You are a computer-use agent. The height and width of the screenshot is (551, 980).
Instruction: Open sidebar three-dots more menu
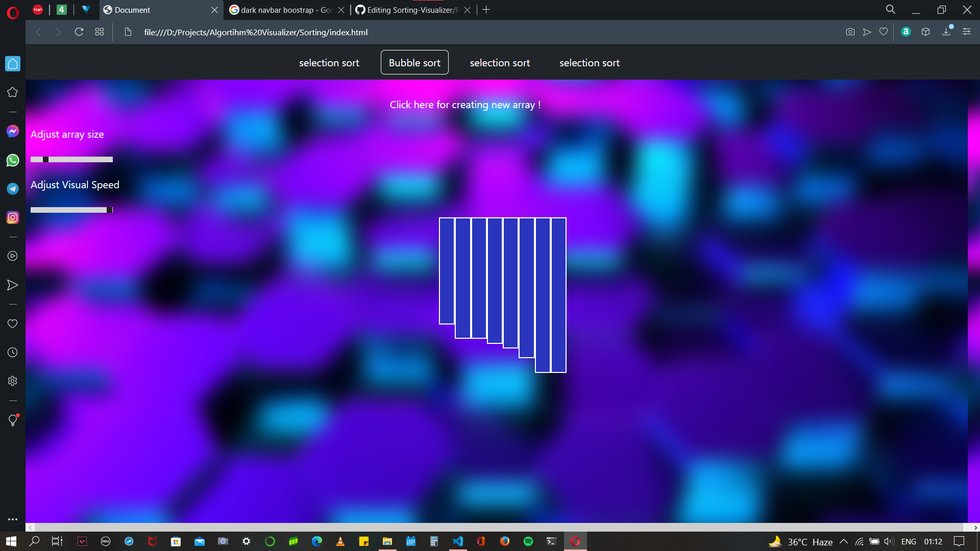[x=13, y=519]
